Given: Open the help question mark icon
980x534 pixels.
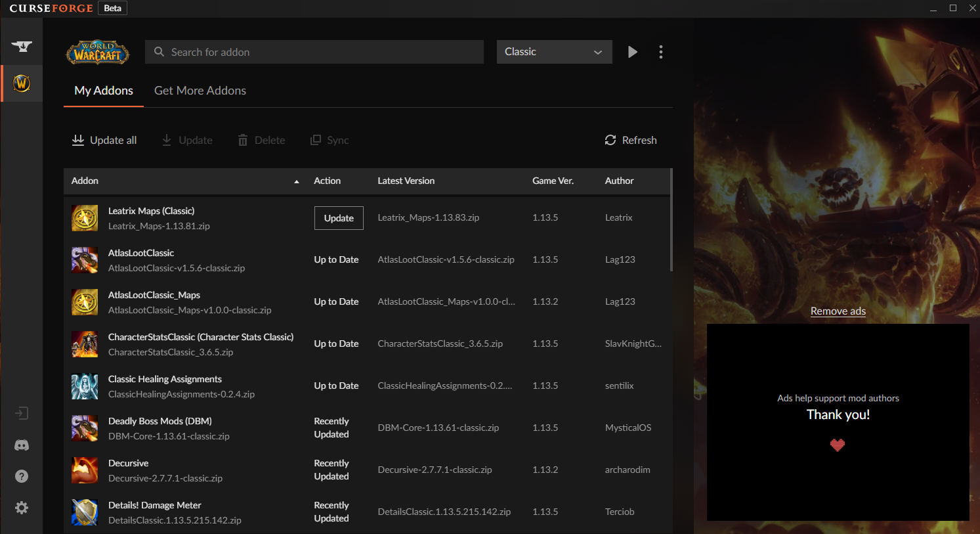Looking at the screenshot, I should coord(22,476).
